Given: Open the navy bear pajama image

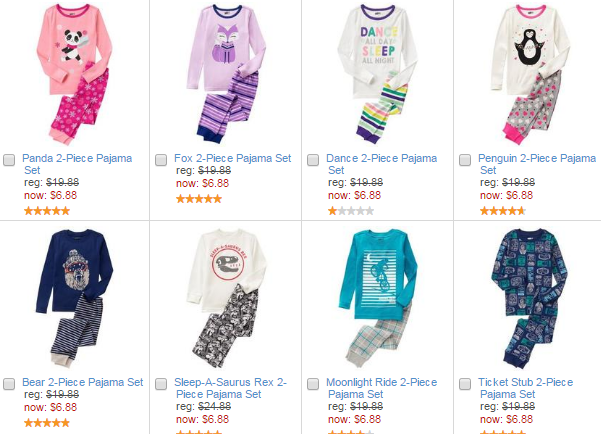Looking at the screenshot, I should point(72,298).
